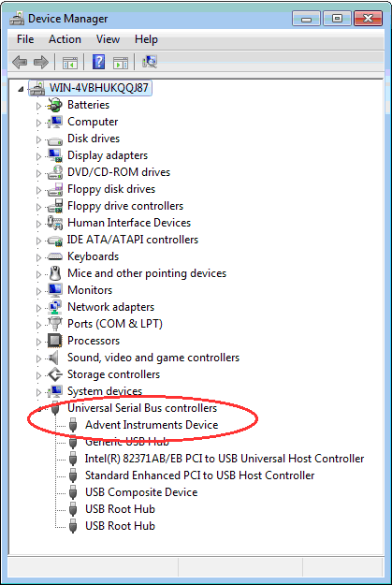
Task: Click Scan for hardware changes icon
Action: [150, 62]
